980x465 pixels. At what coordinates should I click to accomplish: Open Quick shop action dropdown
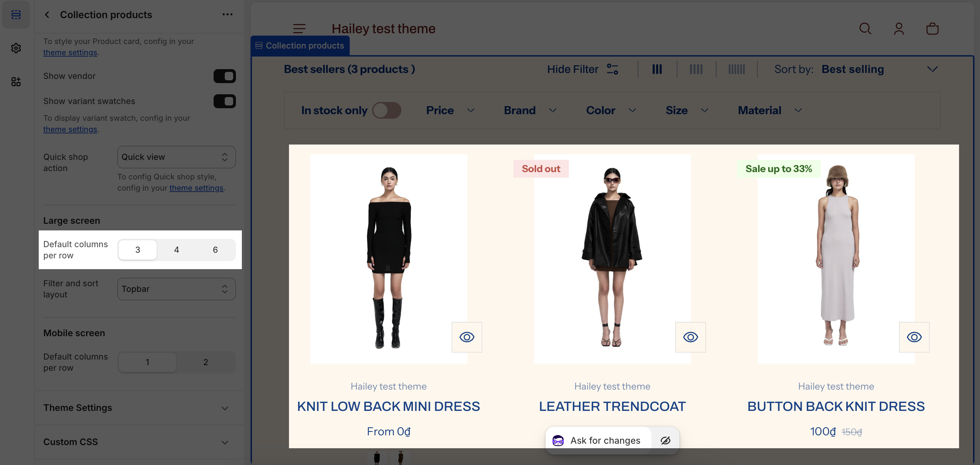pyautogui.click(x=176, y=157)
